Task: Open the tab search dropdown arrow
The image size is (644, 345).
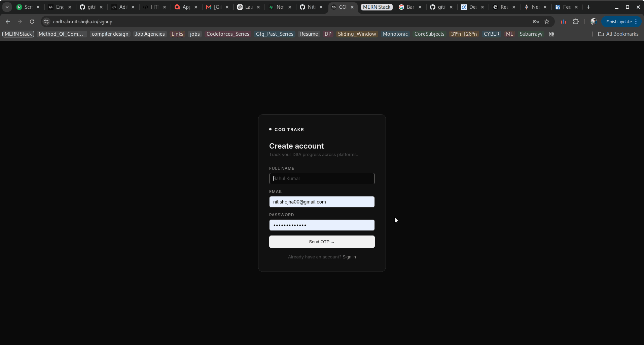Action: (7, 7)
